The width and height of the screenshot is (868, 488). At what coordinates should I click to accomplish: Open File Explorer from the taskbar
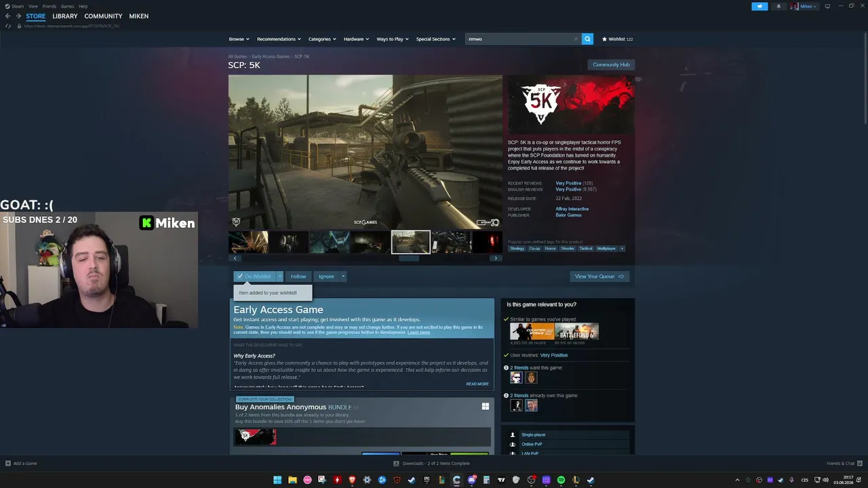coord(292,480)
